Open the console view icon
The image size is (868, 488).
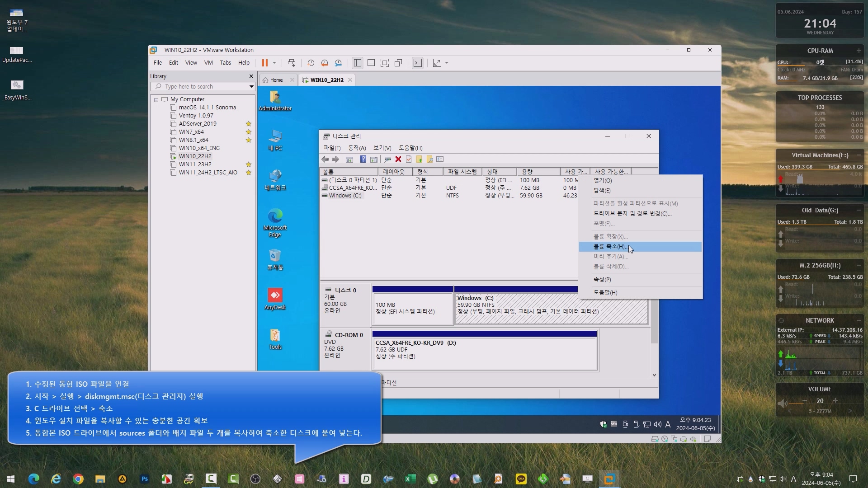418,63
